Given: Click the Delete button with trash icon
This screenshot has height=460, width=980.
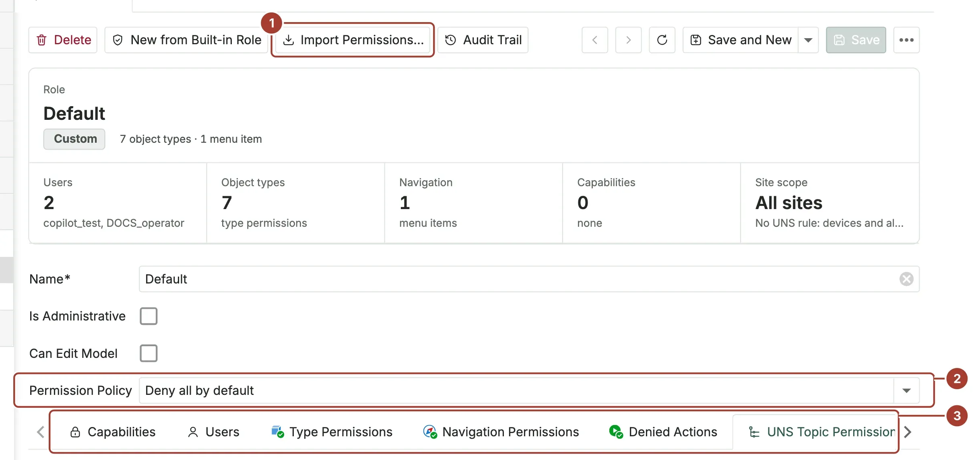Looking at the screenshot, I should click(63, 40).
